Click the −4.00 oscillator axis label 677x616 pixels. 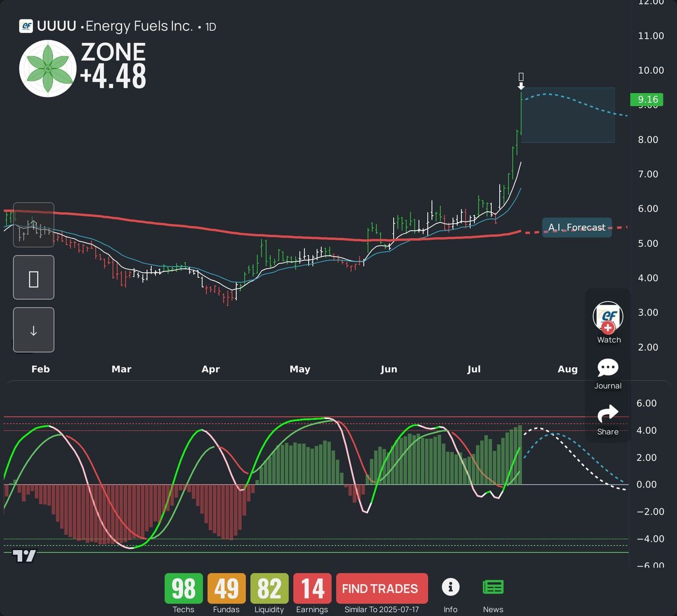650,539
